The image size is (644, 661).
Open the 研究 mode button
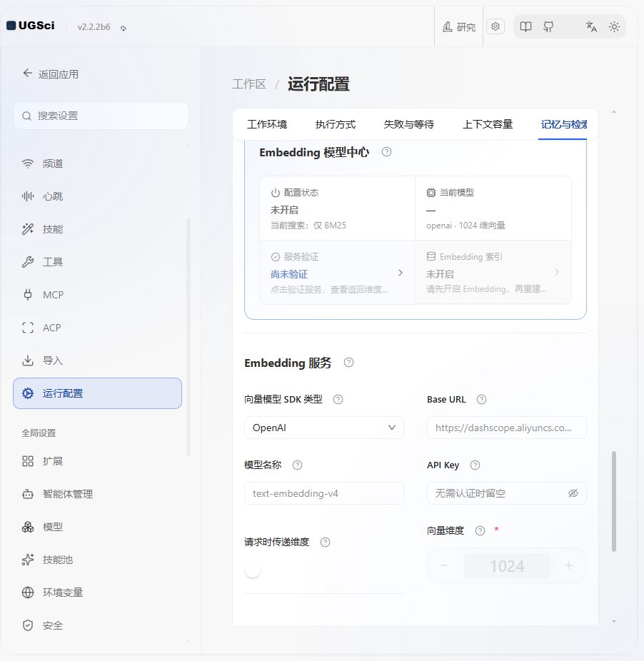459,27
